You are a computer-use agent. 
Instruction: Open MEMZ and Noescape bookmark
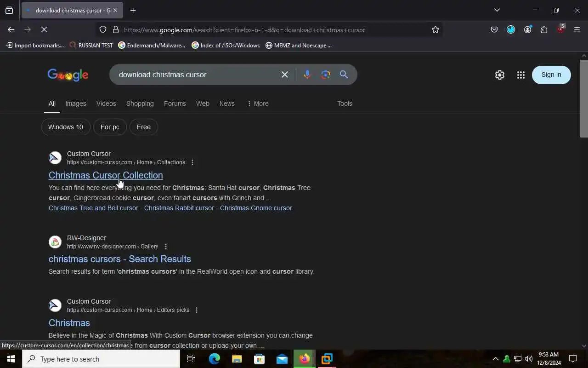click(x=299, y=45)
